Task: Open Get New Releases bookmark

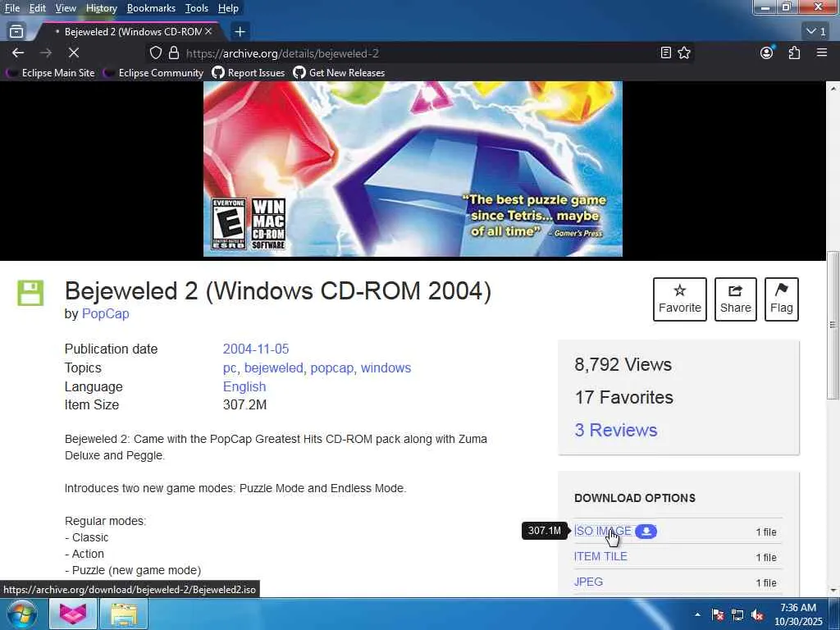Action: pos(339,73)
